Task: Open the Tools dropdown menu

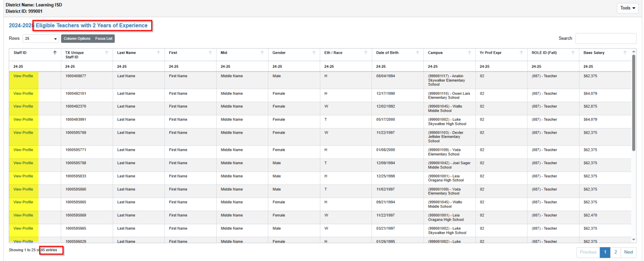Action: point(627,8)
